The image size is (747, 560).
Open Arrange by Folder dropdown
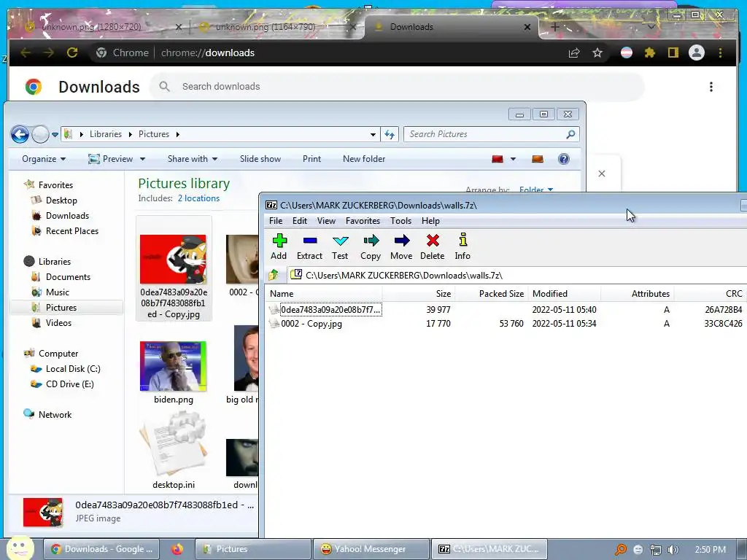pyautogui.click(x=535, y=190)
